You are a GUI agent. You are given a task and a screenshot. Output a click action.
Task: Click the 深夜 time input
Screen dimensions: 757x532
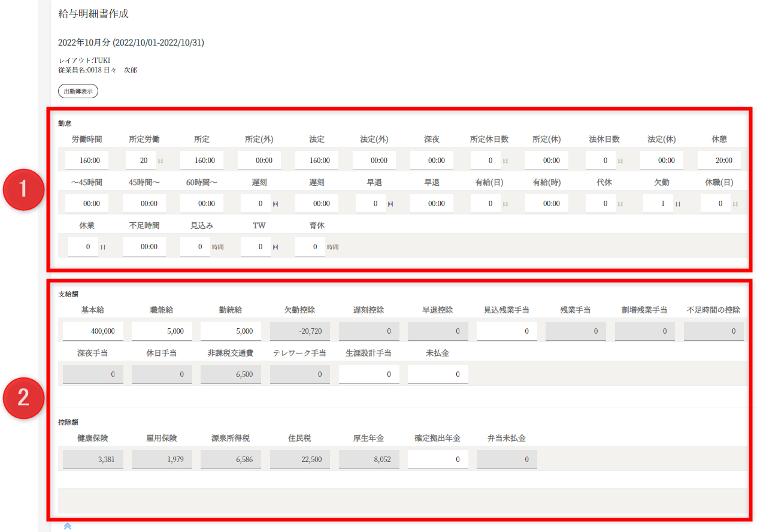pos(431,161)
